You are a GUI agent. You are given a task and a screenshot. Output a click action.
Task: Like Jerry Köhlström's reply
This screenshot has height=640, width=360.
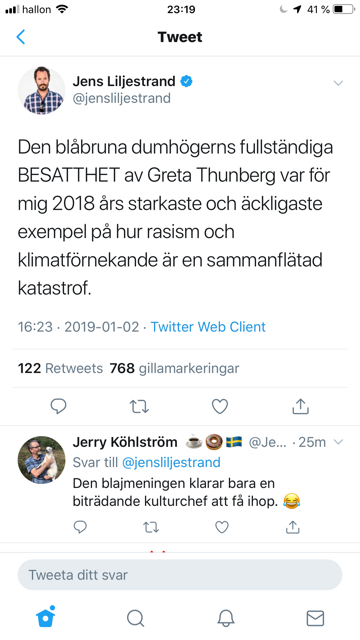point(222,528)
